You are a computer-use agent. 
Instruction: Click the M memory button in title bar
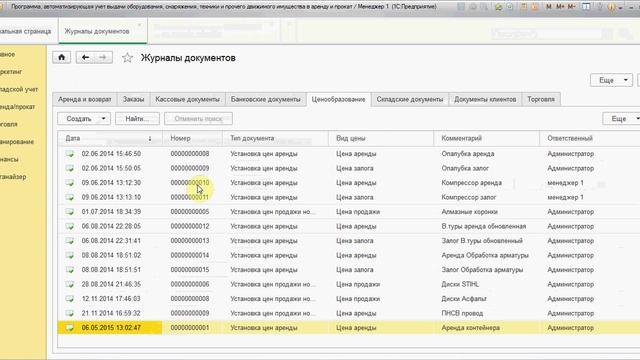[x=549, y=7]
